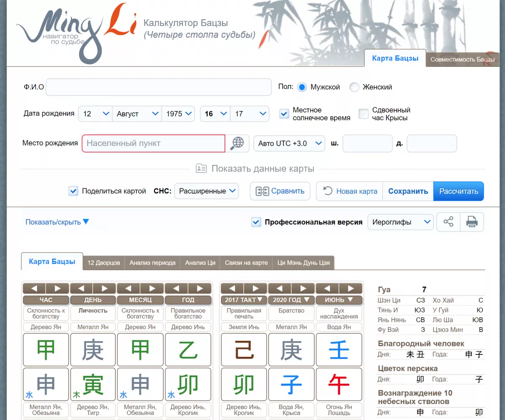Click the Сравнить button
505x420 pixels.
[280, 191]
